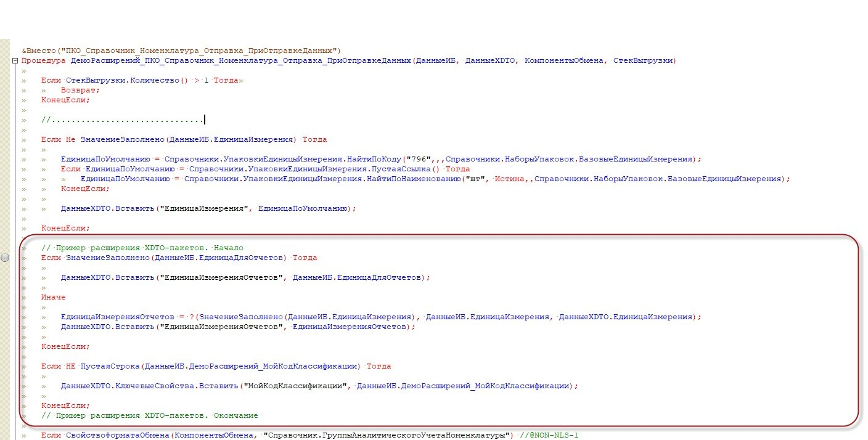The image size is (868, 440).
Task: Click the breakpoint circle in the left gutter
Action: (x=5, y=258)
